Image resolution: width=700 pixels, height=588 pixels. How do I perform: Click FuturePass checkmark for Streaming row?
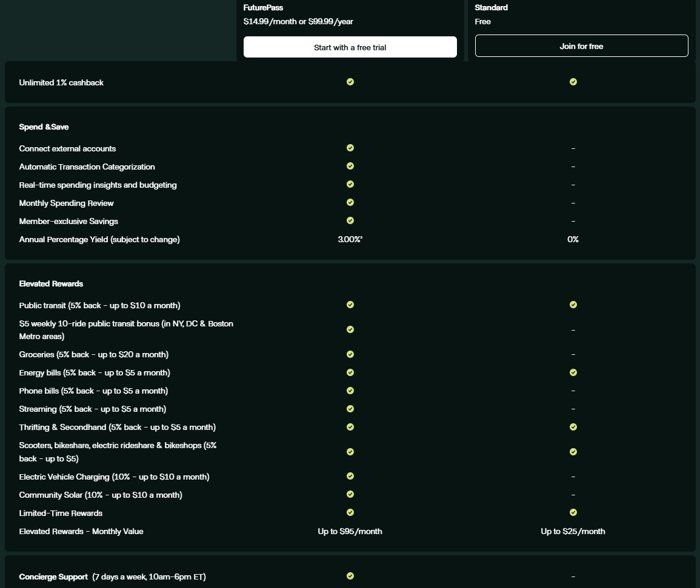click(x=350, y=409)
